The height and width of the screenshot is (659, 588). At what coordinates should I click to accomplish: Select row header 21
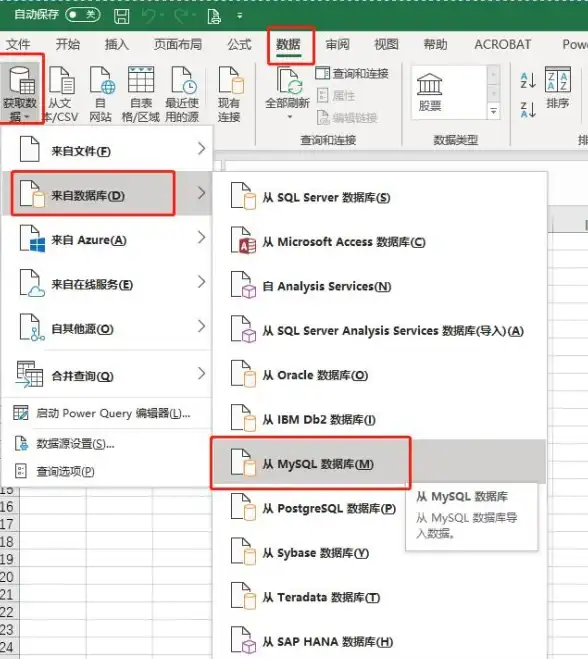[x=8, y=595]
